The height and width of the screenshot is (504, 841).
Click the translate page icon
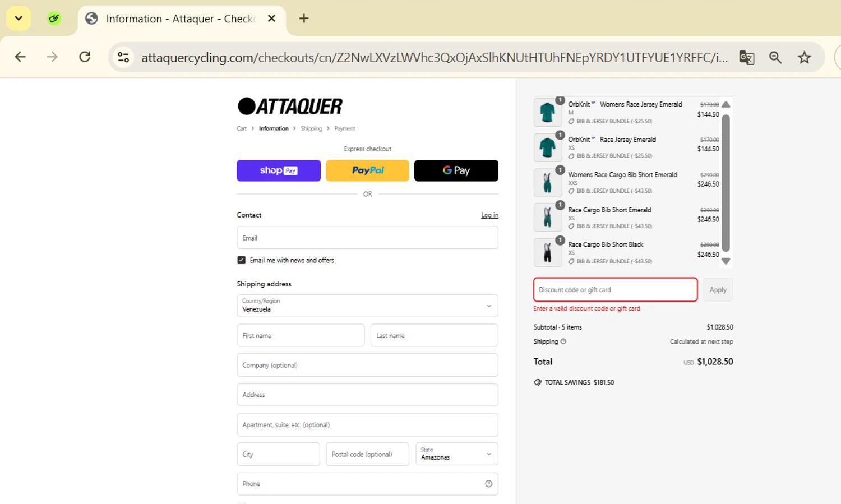pos(746,57)
